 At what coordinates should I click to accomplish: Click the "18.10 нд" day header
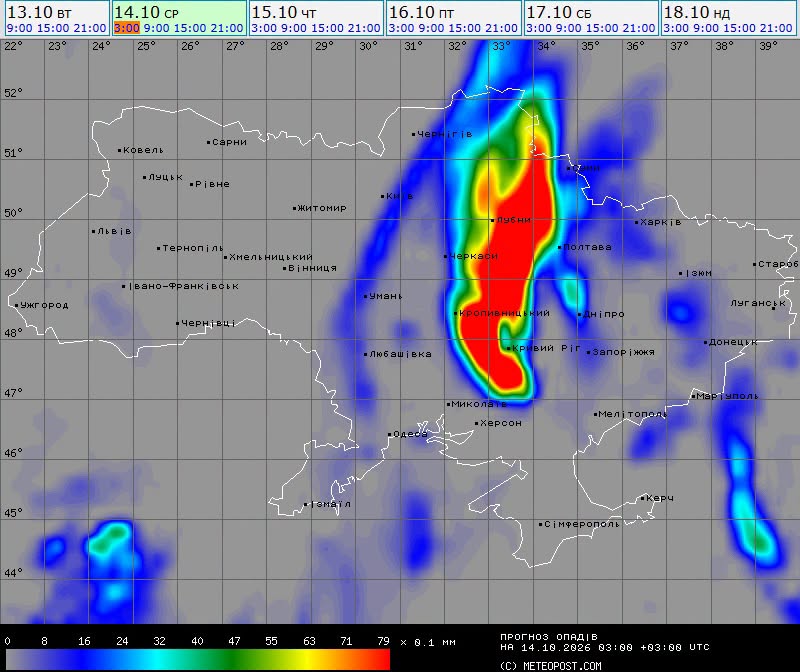click(696, 12)
